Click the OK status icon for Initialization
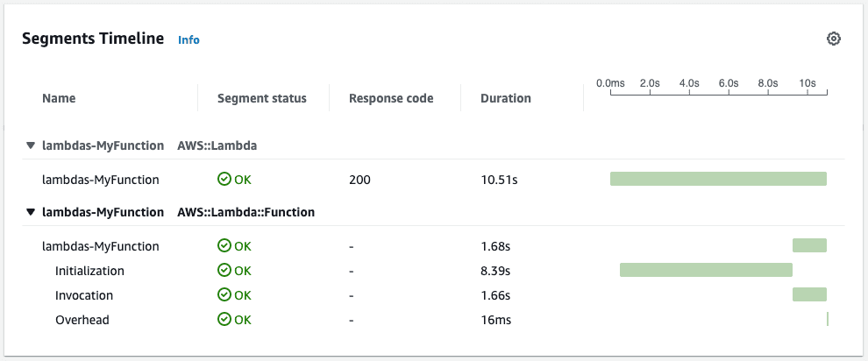This screenshot has height=361, width=868. point(224,271)
